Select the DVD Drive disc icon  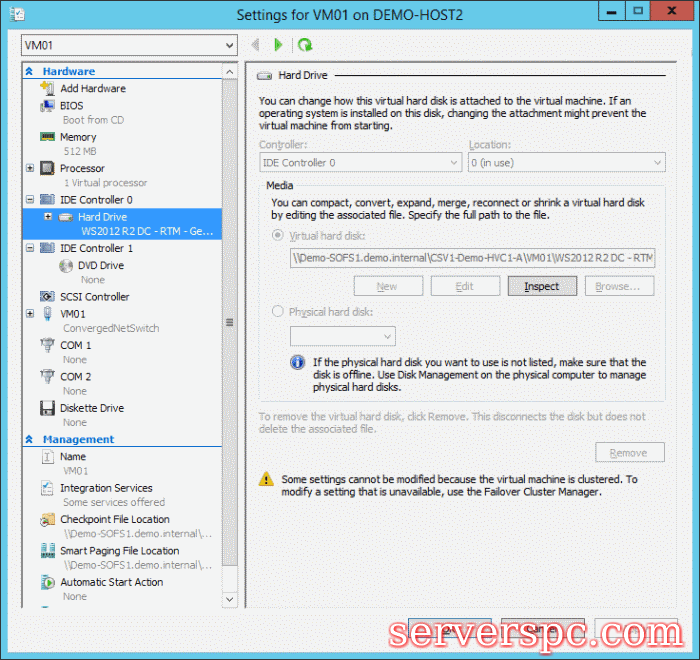tap(66, 266)
